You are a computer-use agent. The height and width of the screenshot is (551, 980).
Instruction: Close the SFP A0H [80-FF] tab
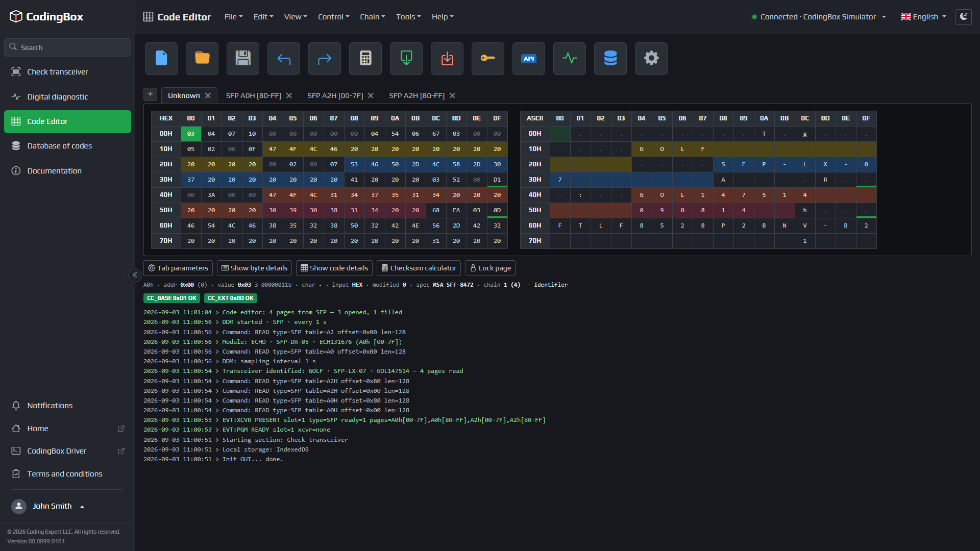coord(289,95)
